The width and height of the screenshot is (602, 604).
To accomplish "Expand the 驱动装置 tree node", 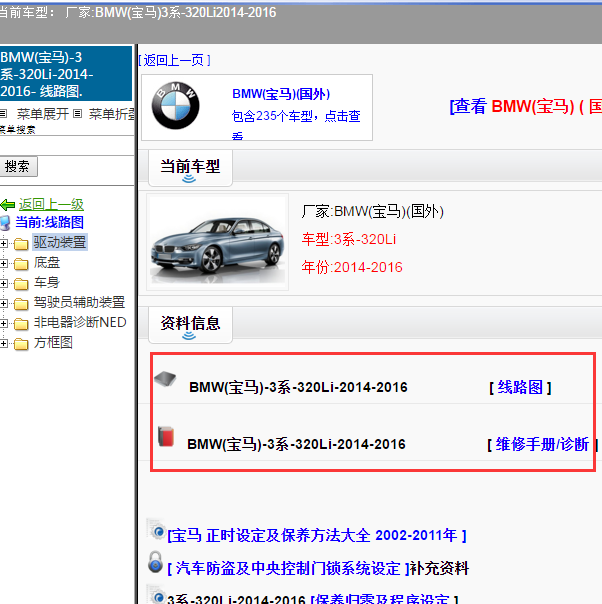I will coord(3,243).
